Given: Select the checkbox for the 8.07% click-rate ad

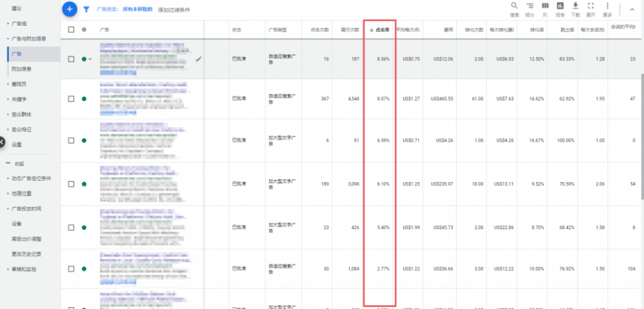Looking at the screenshot, I should 71,98.
